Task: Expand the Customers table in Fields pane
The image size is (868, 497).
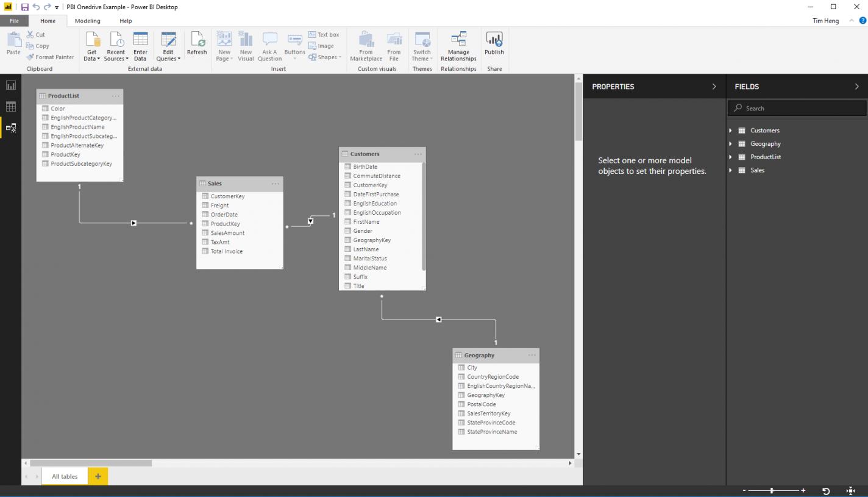Action: click(x=731, y=131)
